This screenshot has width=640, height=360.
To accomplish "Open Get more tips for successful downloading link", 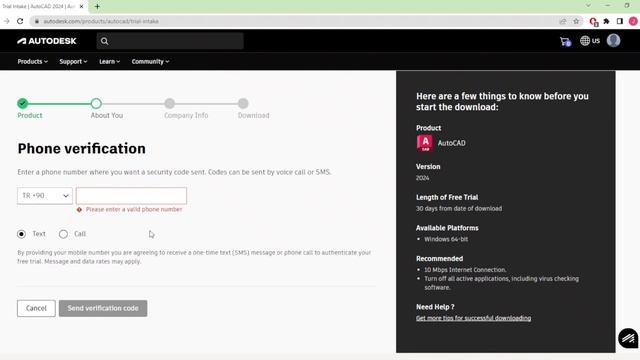I will (473, 318).
